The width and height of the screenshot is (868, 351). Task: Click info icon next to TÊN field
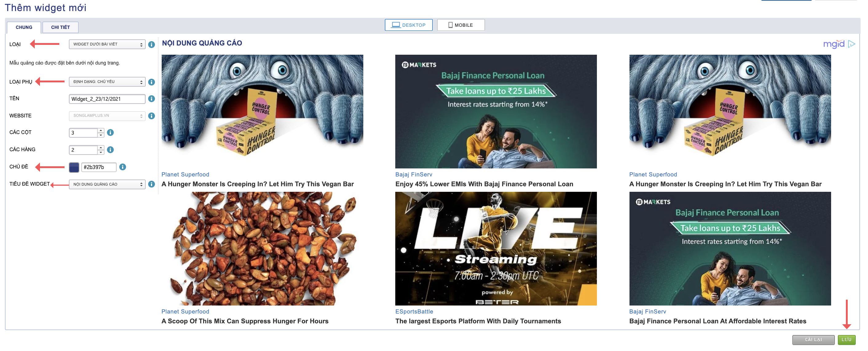tap(152, 99)
